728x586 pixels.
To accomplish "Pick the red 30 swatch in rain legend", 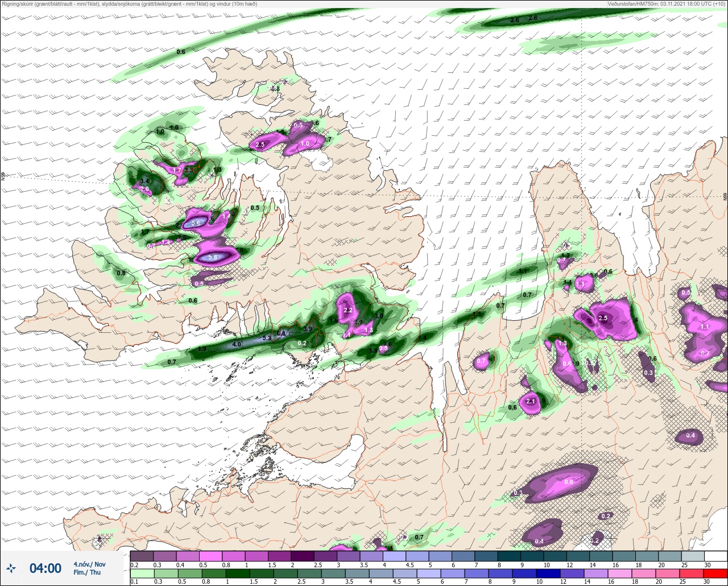I will click(x=715, y=573).
